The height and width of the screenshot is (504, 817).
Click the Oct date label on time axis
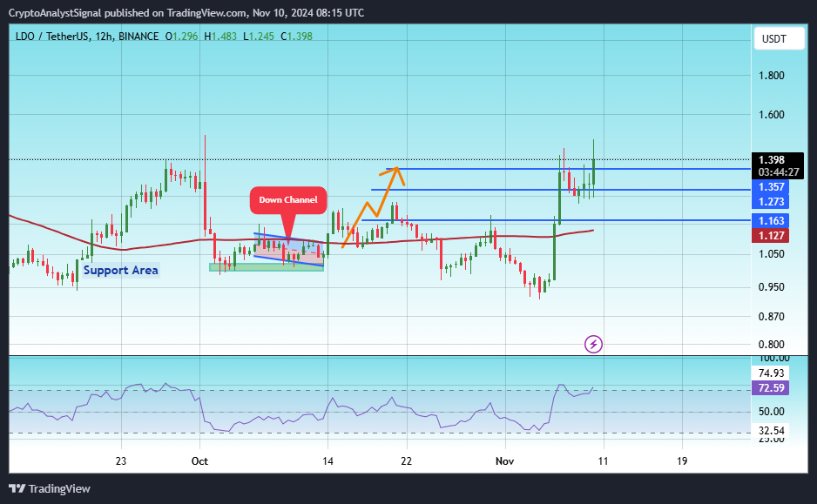[199, 460]
